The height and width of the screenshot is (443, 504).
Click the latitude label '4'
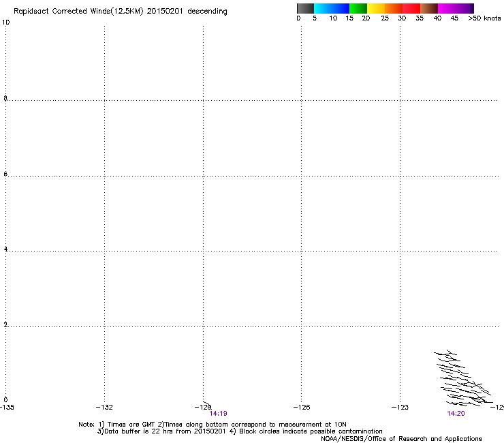click(5, 249)
